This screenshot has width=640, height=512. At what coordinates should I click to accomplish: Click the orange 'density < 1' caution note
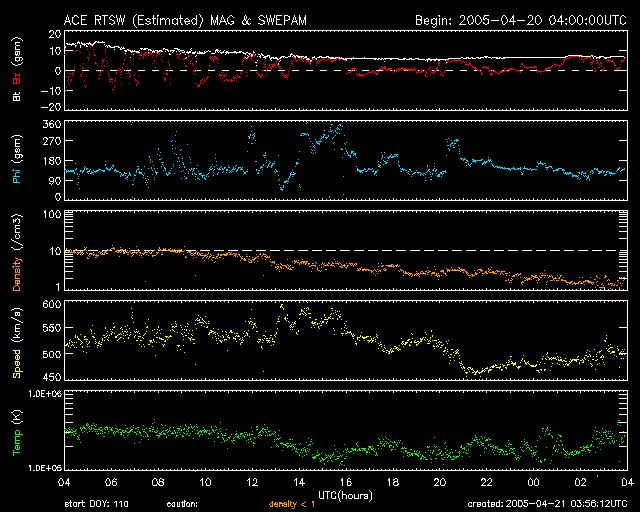(x=292, y=504)
